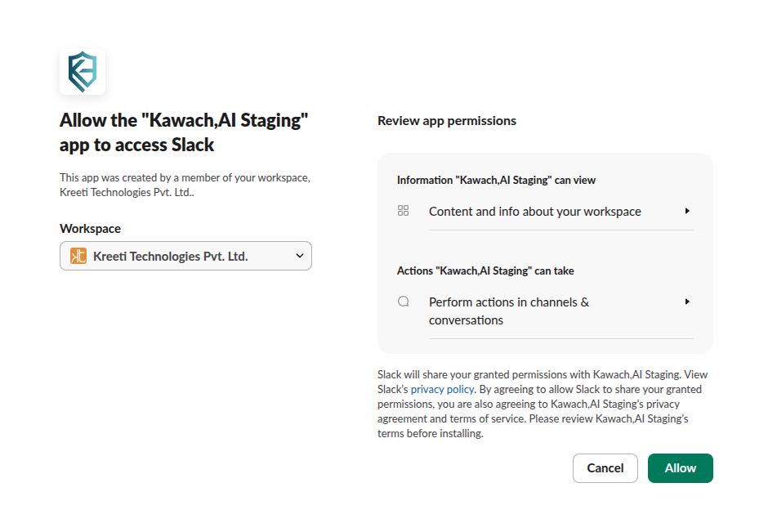Open the Workspace dropdown selector
This screenshot has width=777, height=532.
pos(185,256)
